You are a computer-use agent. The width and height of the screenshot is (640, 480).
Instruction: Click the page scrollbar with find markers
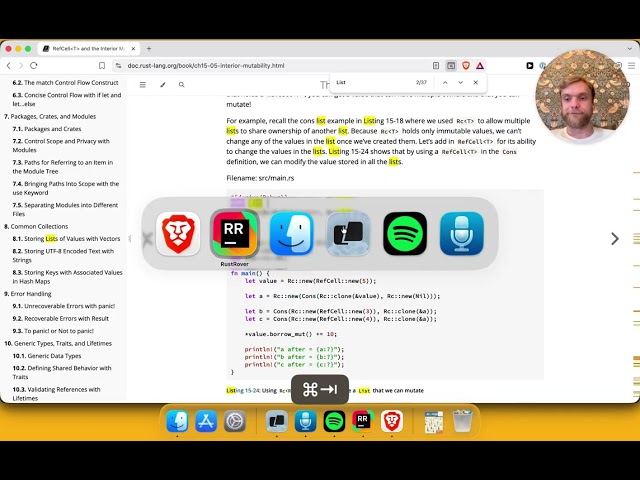(636, 239)
